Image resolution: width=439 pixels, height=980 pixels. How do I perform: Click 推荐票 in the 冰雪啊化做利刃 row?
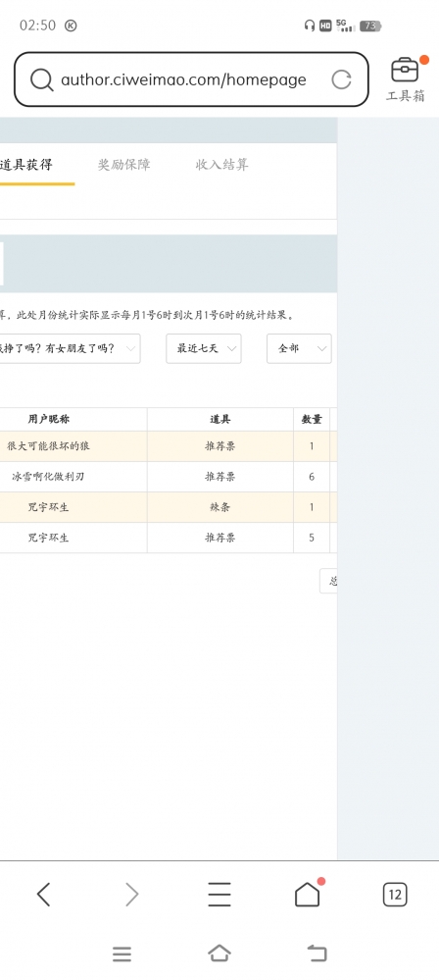[220, 477]
